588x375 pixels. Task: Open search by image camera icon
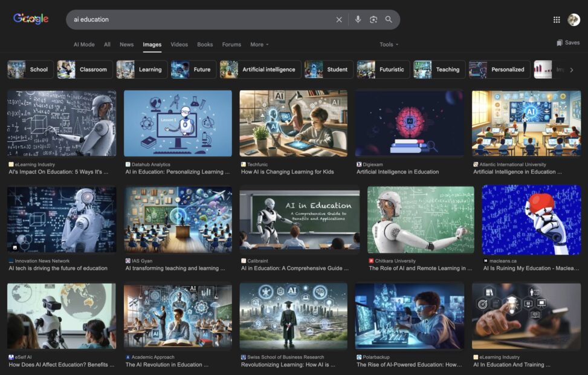(x=373, y=19)
